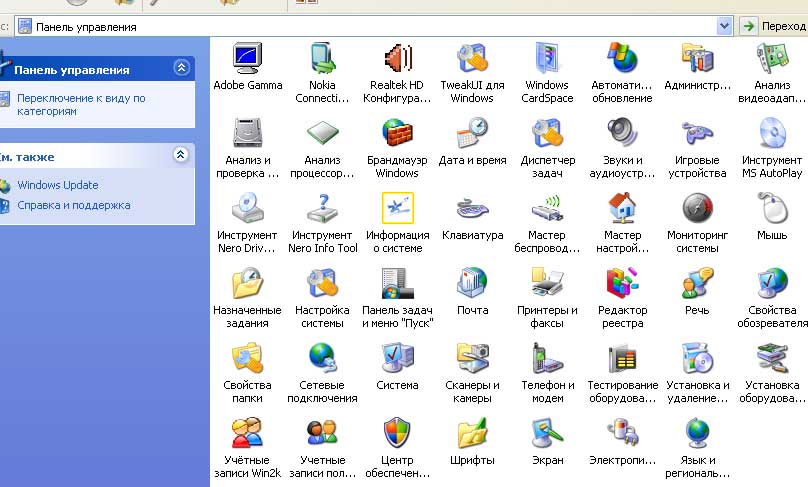Screen dimensions: 808x487
Task: Open Центр обеспечения security center icon
Action: pos(397,434)
